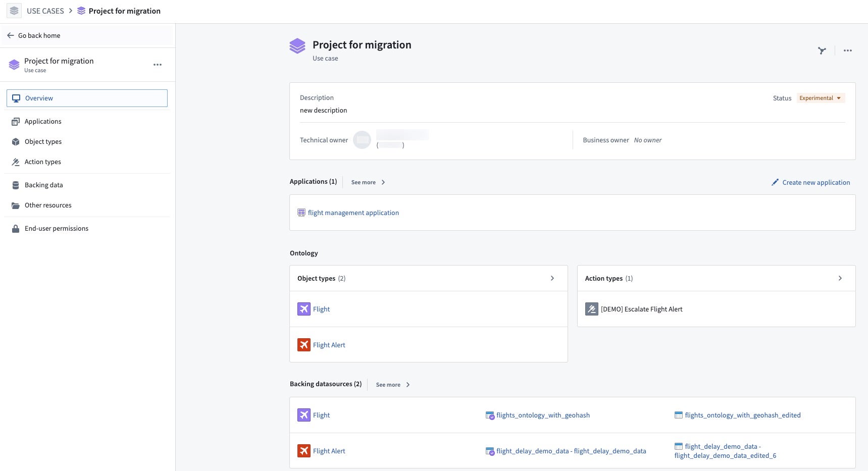This screenshot has width=868, height=471.
Task: Open flights_ontology_with_geohash_edited dataset link
Action: 742,415
